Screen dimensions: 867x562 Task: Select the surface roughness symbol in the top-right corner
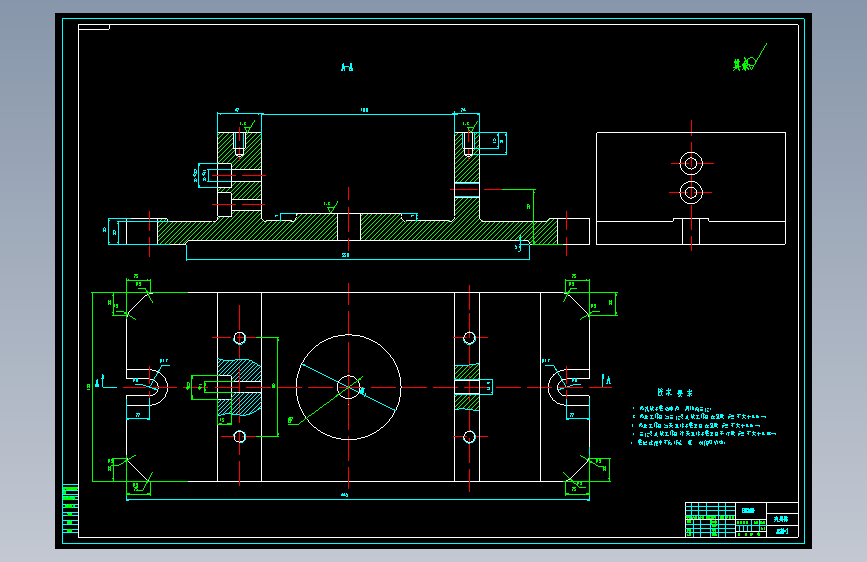[749, 58]
